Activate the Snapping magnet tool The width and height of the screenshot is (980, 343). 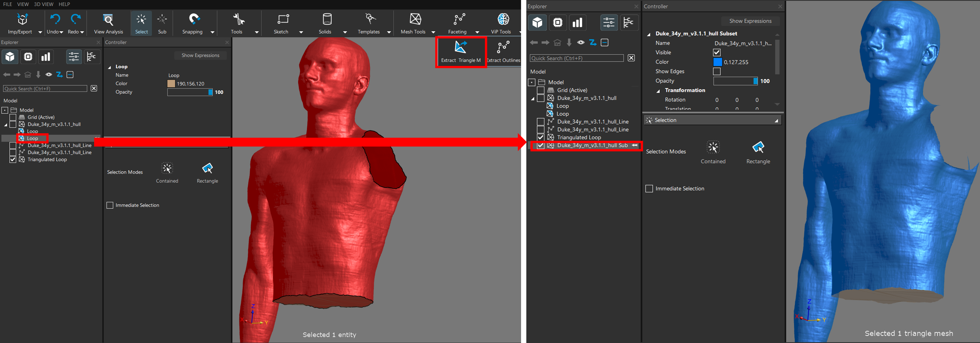194,20
